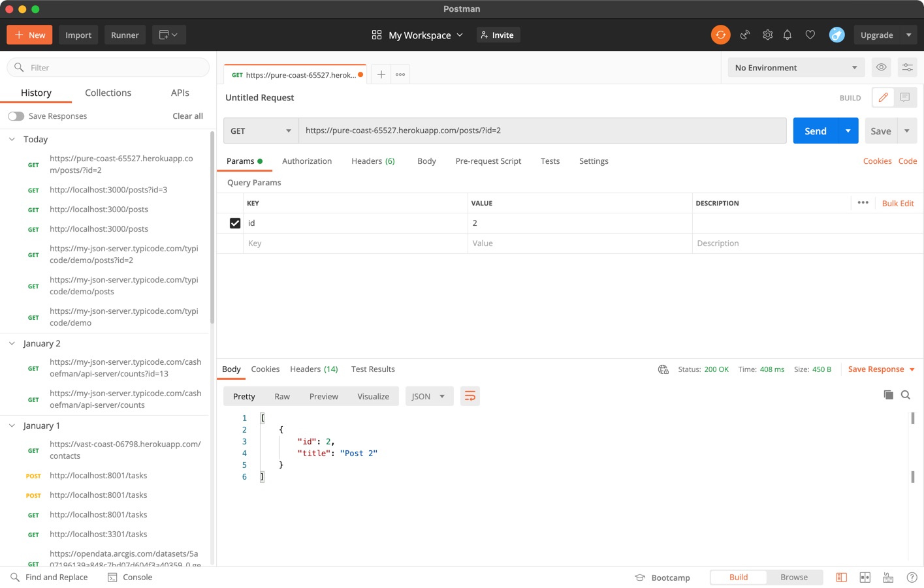Open the Code link

pyautogui.click(x=907, y=161)
